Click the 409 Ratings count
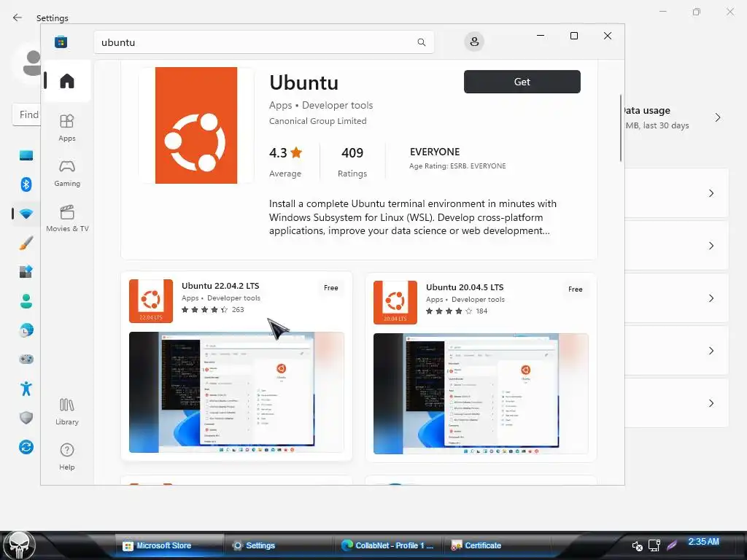The height and width of the screenshot is (560, 747). click(352, 162)
